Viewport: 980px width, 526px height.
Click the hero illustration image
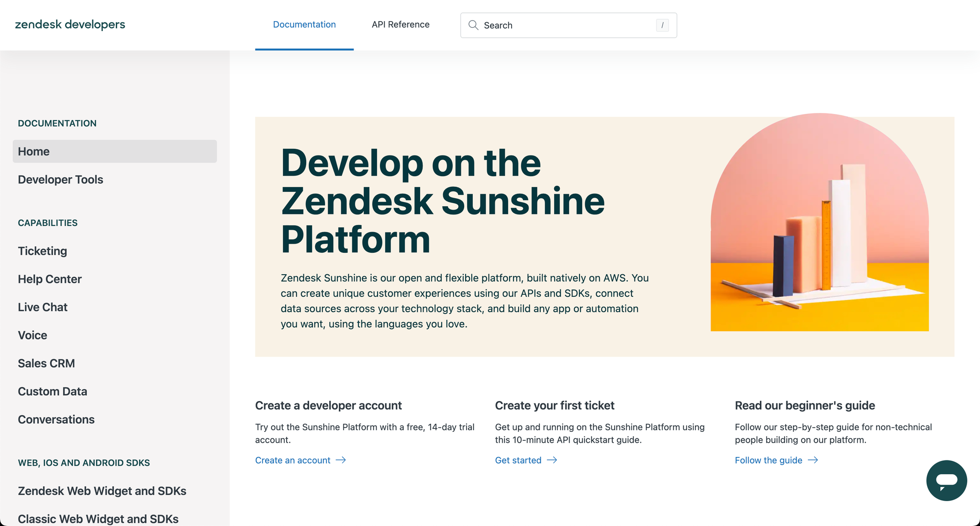click(x=820, y=222)
